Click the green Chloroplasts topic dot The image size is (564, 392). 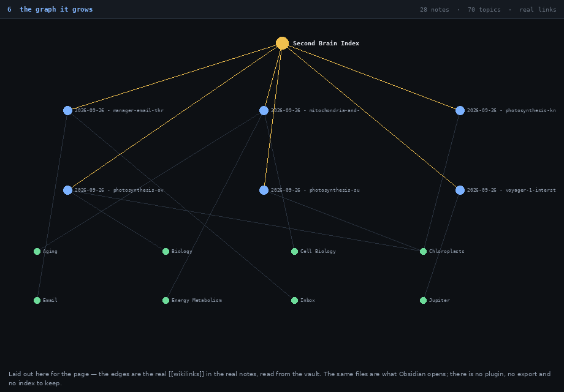tap(424, 252)
